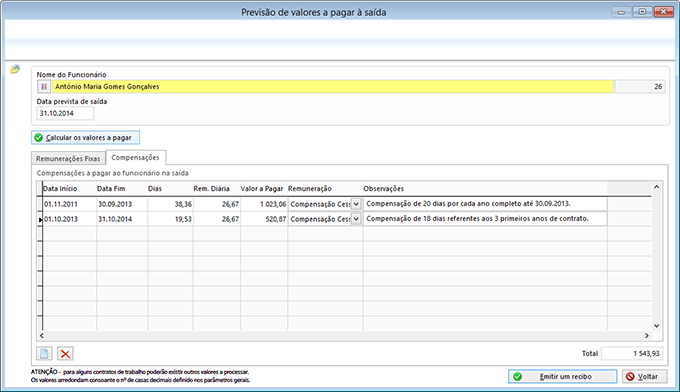680x392 pixels.
Task: Select the Compensações tab
Action: coord(135,157)
